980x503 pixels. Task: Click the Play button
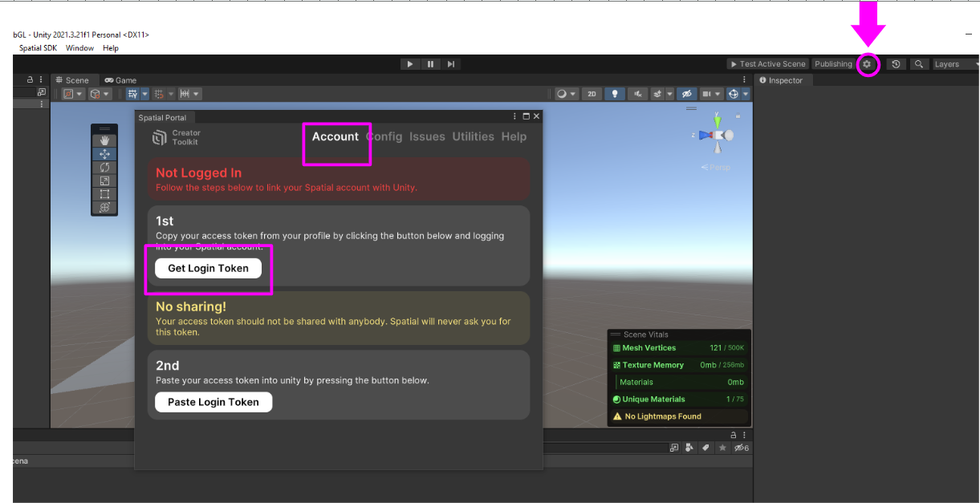(410, 64)
